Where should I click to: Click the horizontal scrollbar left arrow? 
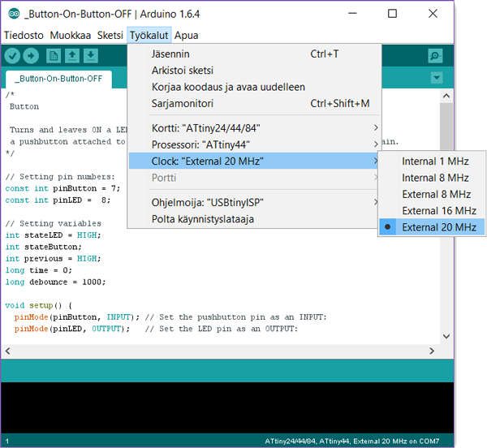pyautogui.click(x=8, y=351)
